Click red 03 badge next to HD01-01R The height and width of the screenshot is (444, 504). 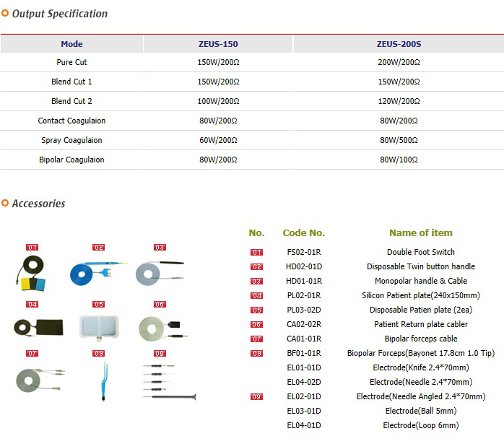point(256,282)
